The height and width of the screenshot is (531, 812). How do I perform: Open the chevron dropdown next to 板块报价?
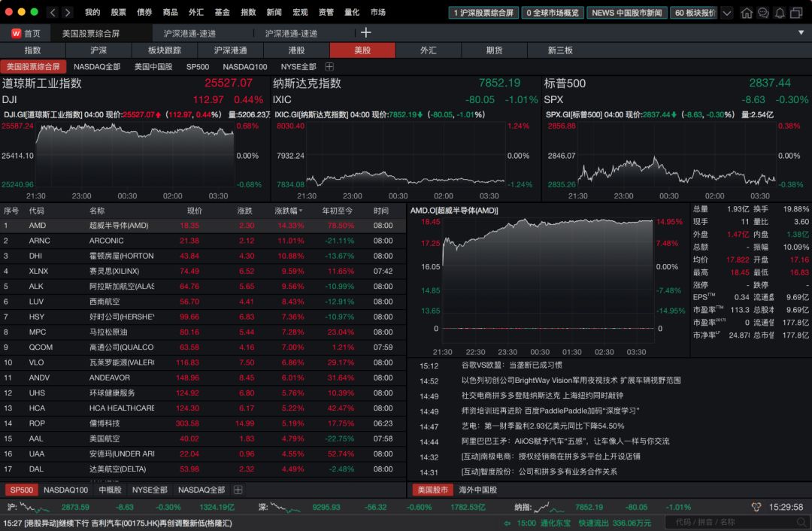726,12
